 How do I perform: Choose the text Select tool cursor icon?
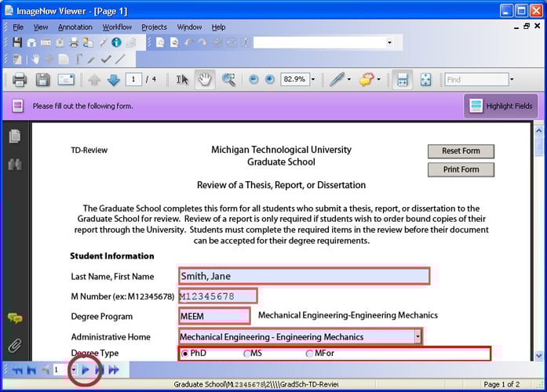[182, 80]
